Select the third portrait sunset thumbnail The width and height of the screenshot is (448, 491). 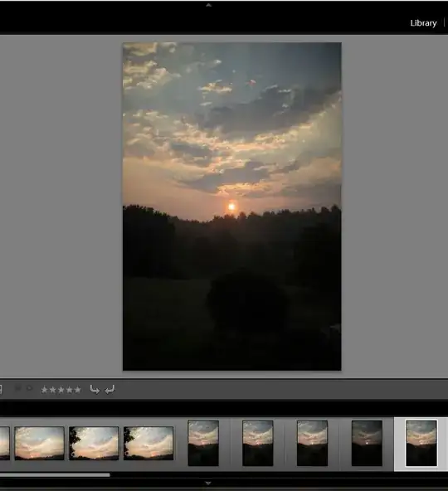click(312, 443)
